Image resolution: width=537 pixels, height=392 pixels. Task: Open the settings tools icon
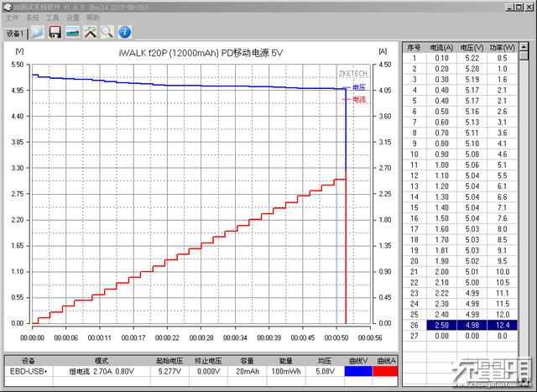(90, 32)
